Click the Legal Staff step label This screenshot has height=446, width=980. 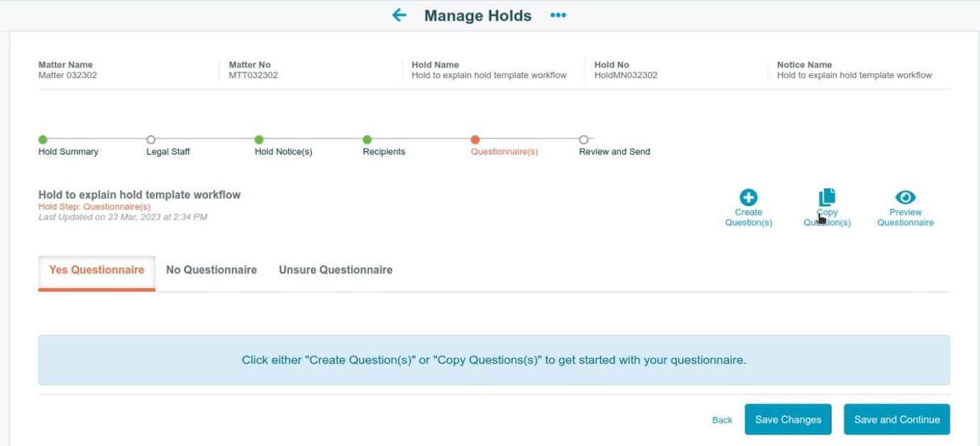pos(168,152)
